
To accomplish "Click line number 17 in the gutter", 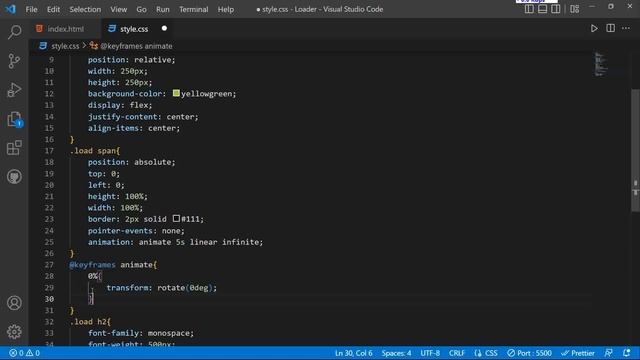I will pyautogui.click(x=49, y=151).
